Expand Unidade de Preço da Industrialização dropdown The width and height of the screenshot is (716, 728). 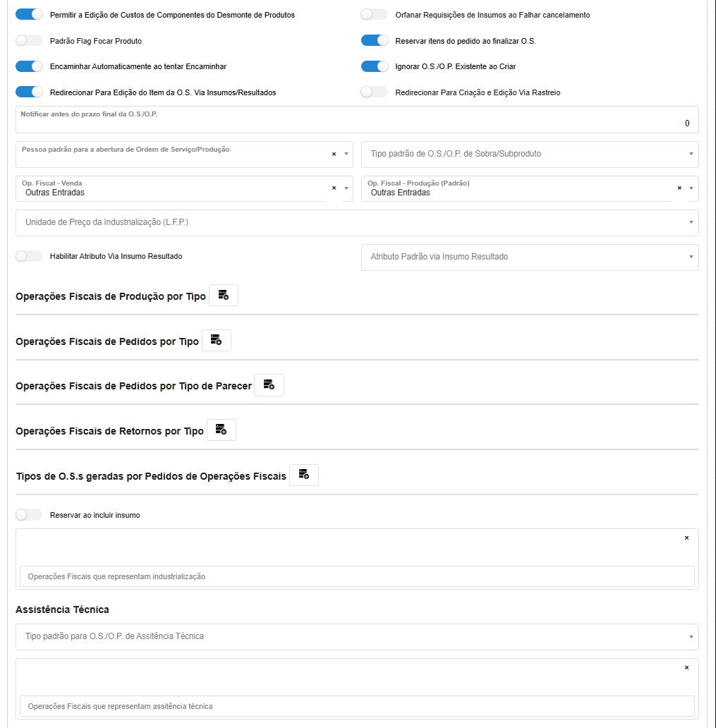[x=357, y=222]
